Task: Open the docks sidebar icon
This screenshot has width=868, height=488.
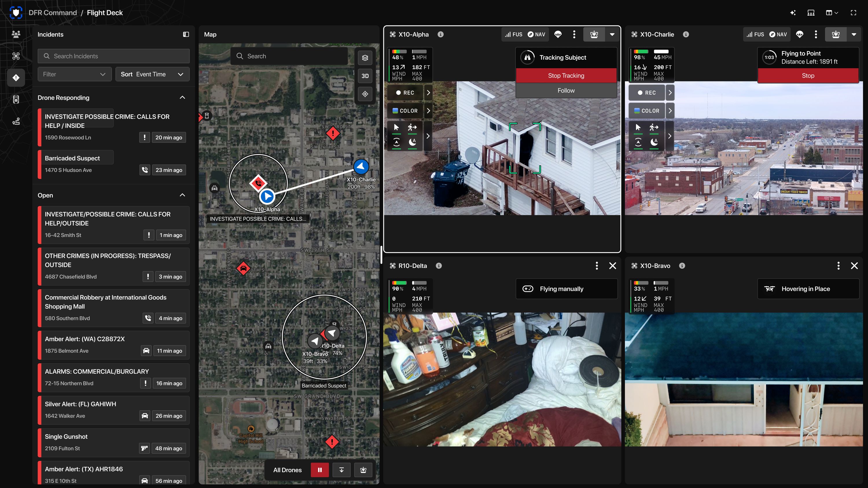Action: pyautogui.click(x=16, y=99)
